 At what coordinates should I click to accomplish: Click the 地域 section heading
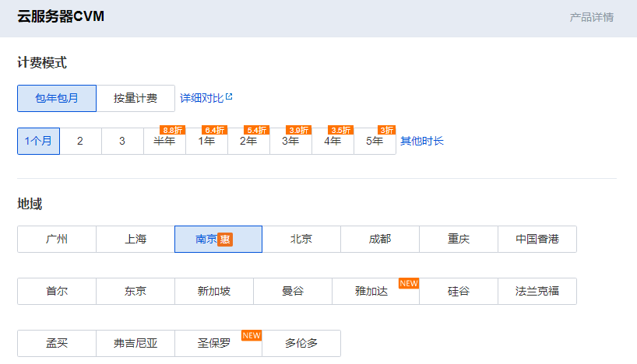pyautogui.click(x=30, y=204)
